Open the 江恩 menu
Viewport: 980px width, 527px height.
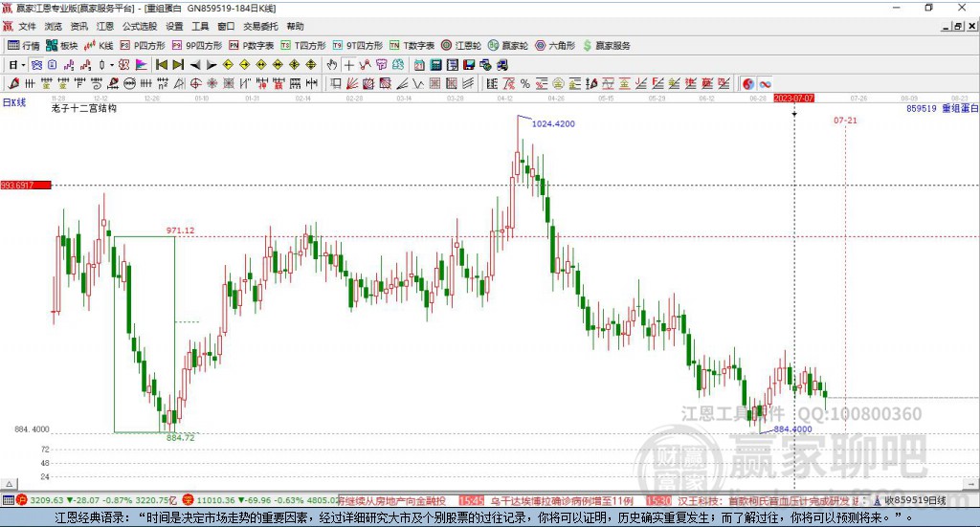pyautogui.click(x=105, y=26)
